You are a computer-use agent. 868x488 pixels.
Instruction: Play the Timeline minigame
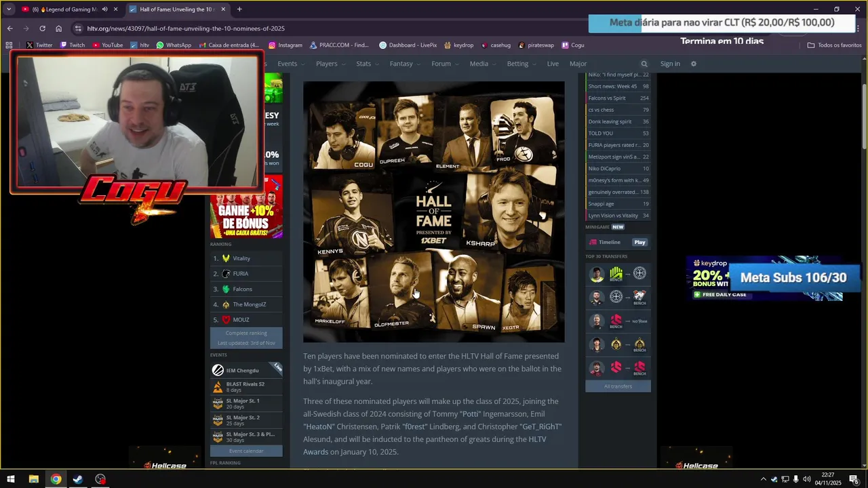[639, 242]
